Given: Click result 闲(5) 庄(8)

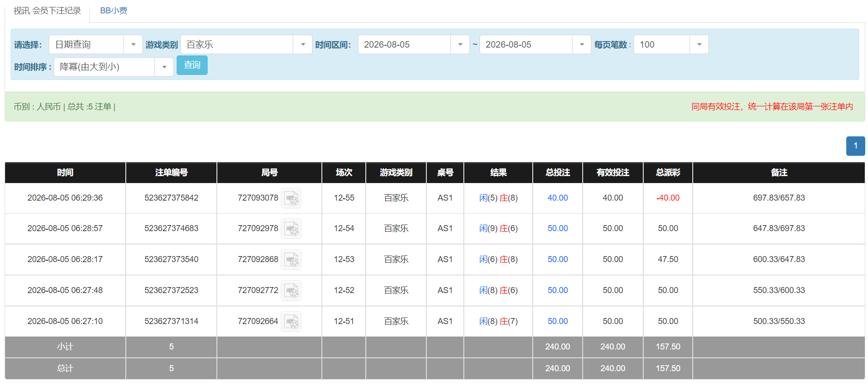Looking at the screenshot, I should tap(499, 198).
